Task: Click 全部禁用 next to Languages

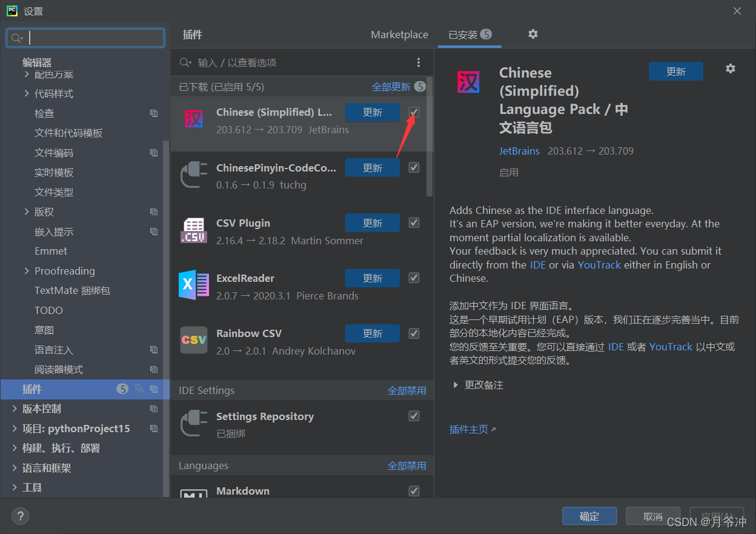Action: tap(406, 466)
